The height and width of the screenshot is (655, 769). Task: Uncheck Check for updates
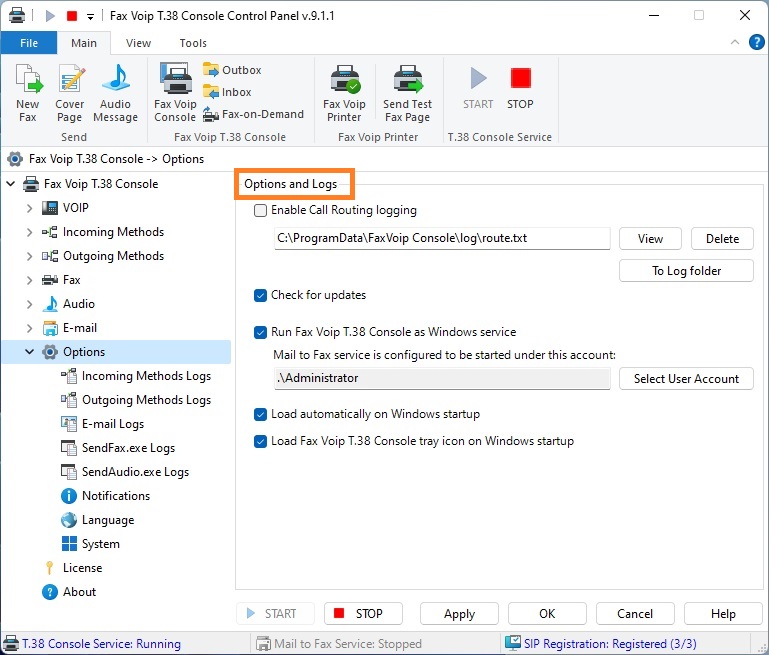260,296
